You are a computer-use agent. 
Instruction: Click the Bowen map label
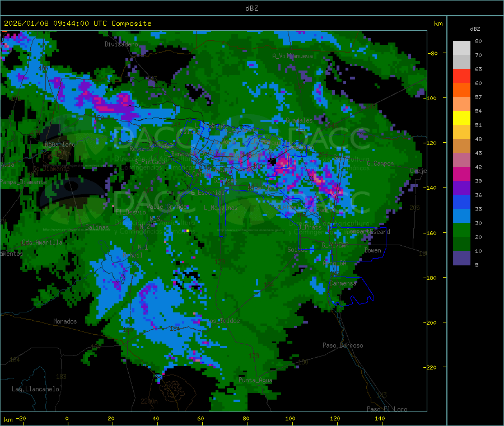[373, 250]
